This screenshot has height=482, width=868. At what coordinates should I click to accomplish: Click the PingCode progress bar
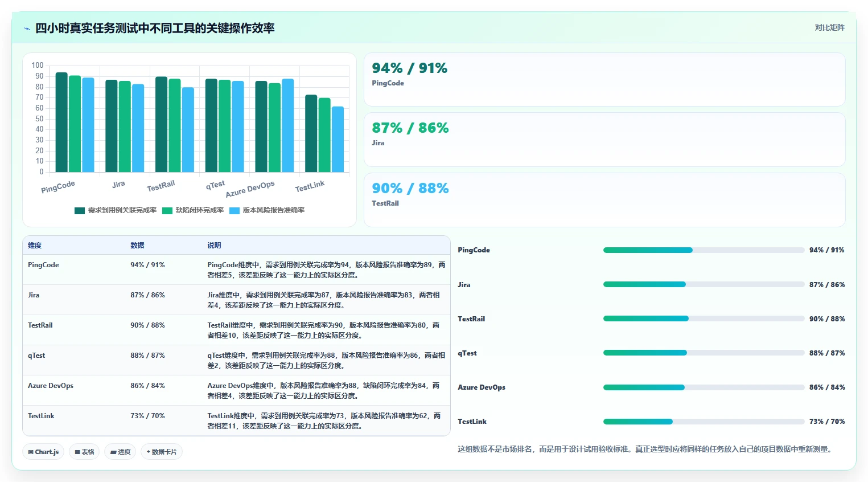(704, 250)
